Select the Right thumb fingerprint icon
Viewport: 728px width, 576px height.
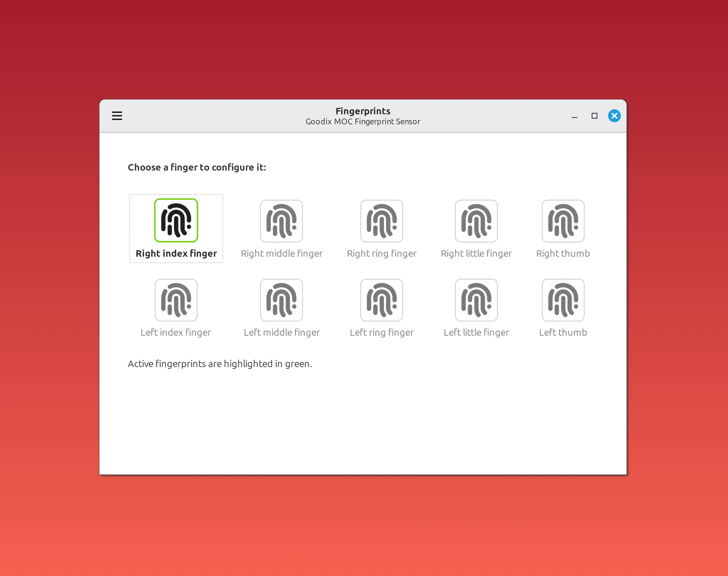point(563,221)
